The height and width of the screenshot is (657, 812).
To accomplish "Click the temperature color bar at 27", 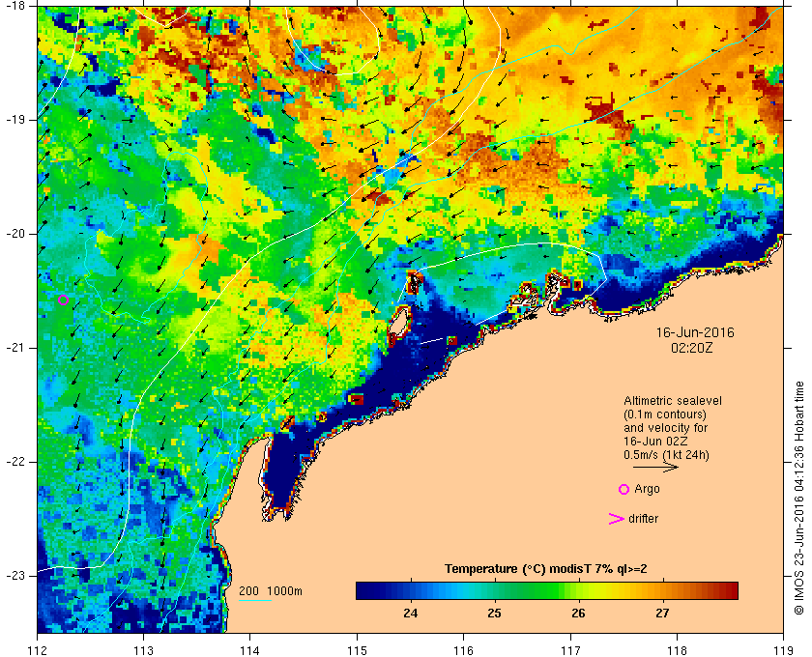I will pyautogui.click(x=662, y=590).
